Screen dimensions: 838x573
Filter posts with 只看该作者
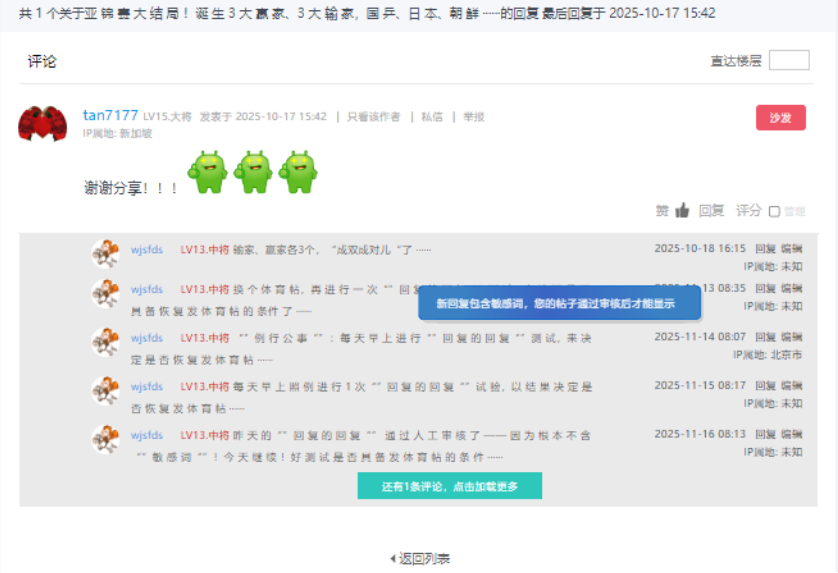click(373, 117)
